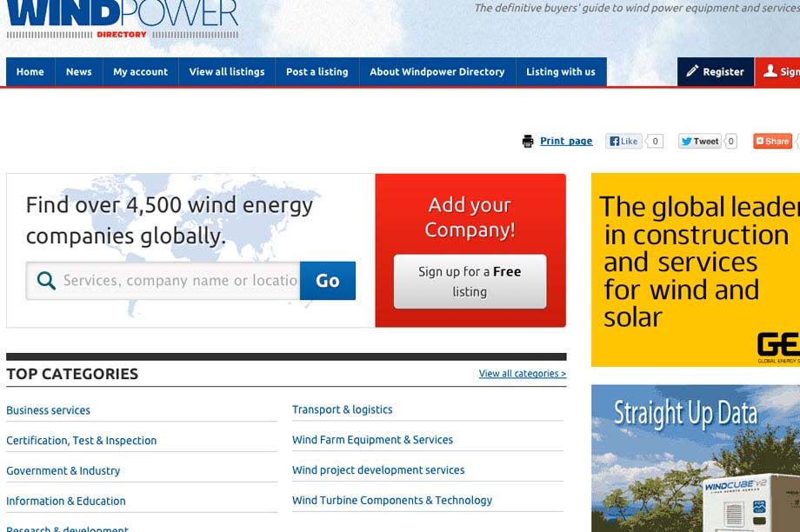Click Sign up for a Free listing
Viewport: 800px width, 532px height.
pyautogui.click(x=470, y=282)
